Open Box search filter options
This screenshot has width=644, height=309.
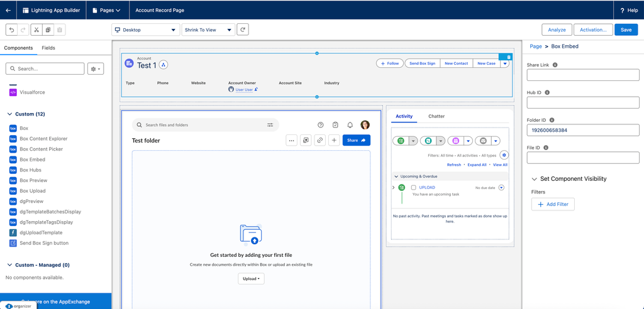click(x=270, y=125)
